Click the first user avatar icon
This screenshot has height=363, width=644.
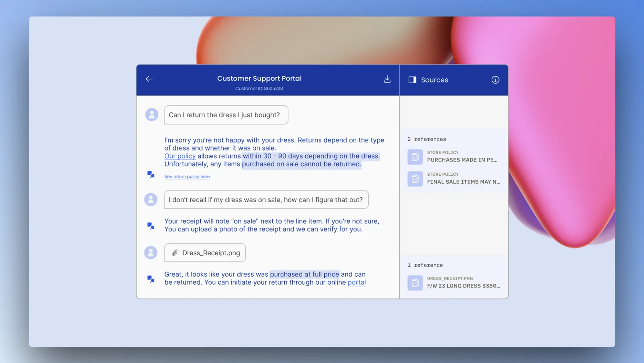click(152, 114)
